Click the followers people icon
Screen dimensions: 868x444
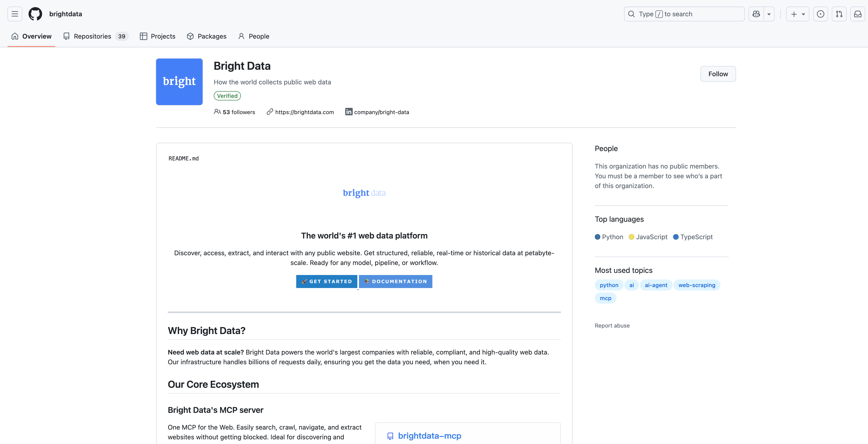pos(217,112)
